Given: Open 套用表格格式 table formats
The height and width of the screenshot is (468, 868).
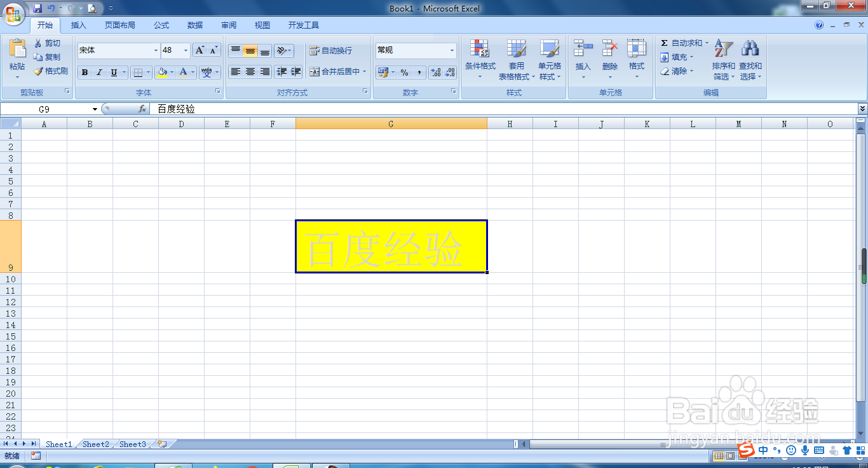Looking at the screenshot, I should click(516, 59).
